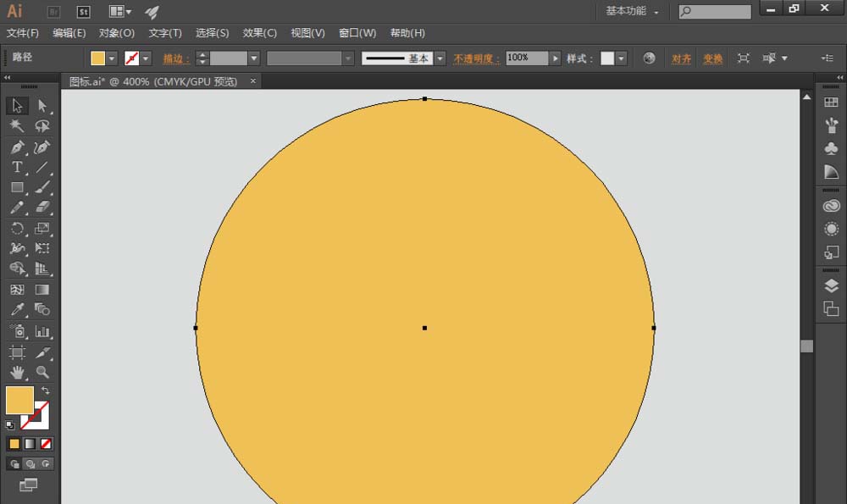
Task: Open the 视图(V) menu
Action: [x=308, y=33]
